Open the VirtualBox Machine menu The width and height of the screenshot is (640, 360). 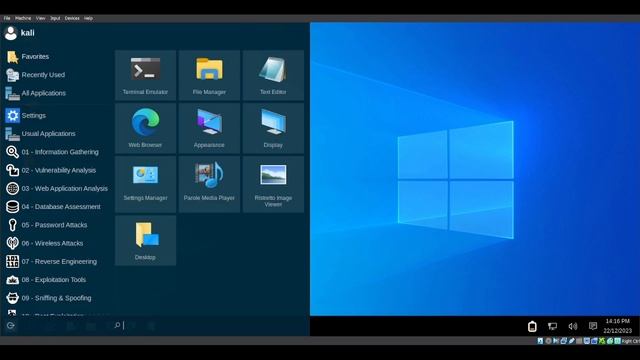tap(23, 18)
